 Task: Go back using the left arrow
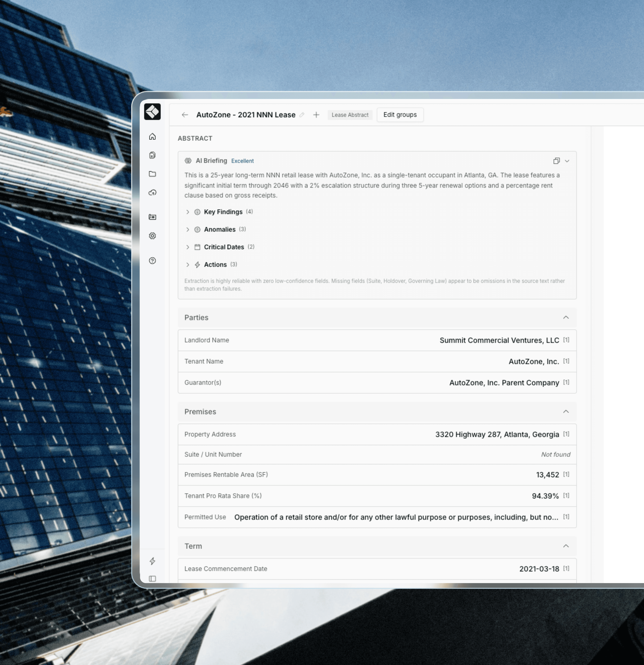click(185, 115)
